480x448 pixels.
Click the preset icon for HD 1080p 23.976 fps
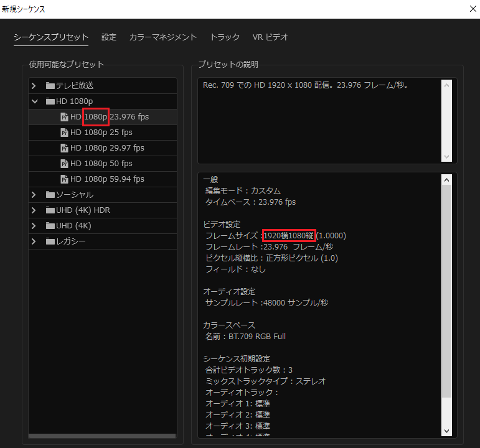[x=64, y=117]
